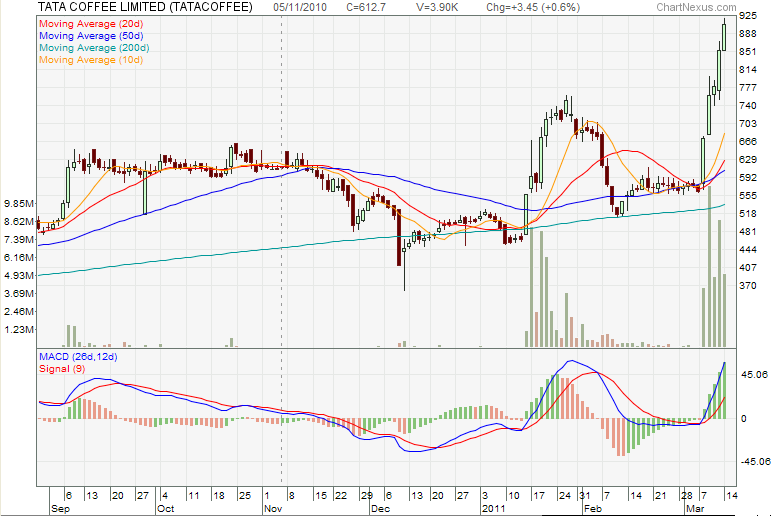Click the Nov month label on date axis
Image resolution: width=771 pixels, height=516 pixels.
pyautogui.click(x=273, y=509)
